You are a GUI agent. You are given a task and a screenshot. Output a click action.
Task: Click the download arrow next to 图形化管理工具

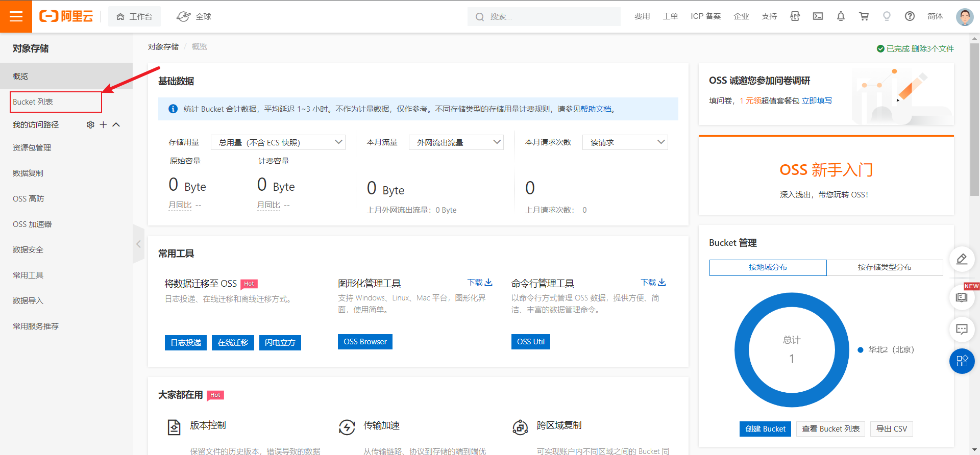click(488, 282)
